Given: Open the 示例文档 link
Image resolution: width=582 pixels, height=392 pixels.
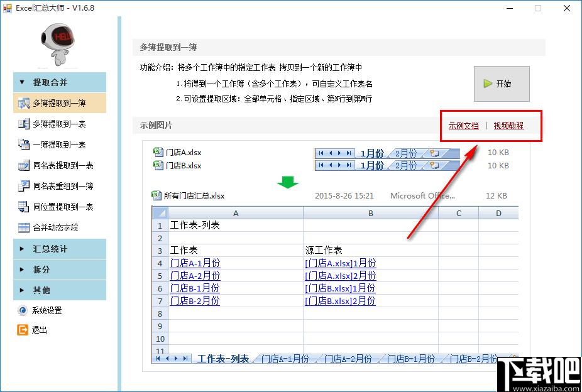Looking at the screenshot, I should coord(463,126).
